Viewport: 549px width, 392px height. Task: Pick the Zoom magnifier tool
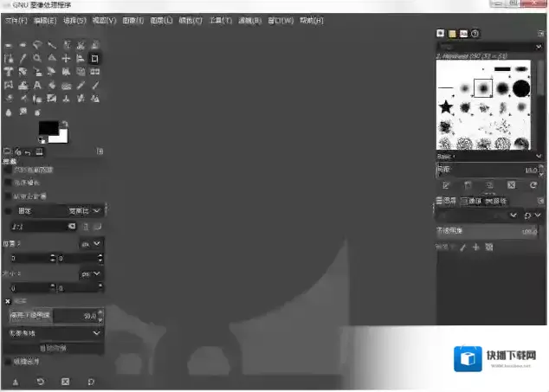click(37, 58)
